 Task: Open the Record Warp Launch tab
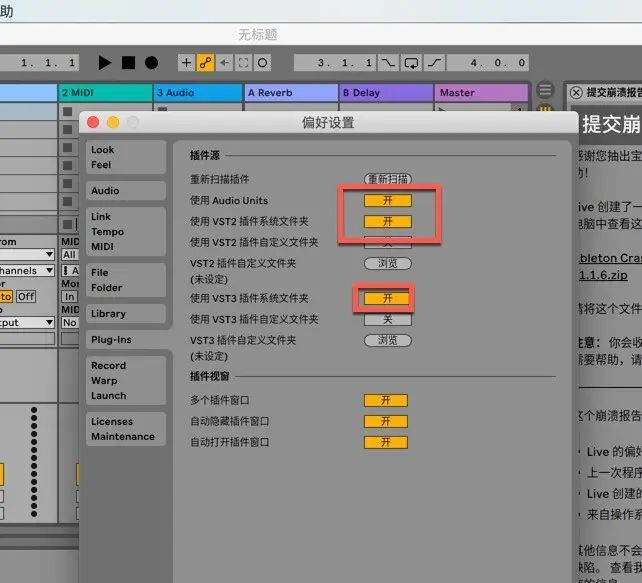pos(126,381)
